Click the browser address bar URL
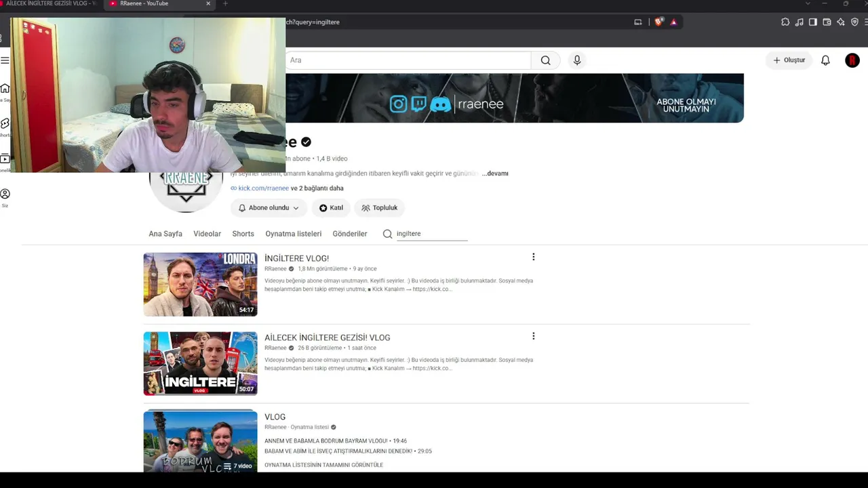The height and width of the screenshot is (488, 868). point(313,22)
